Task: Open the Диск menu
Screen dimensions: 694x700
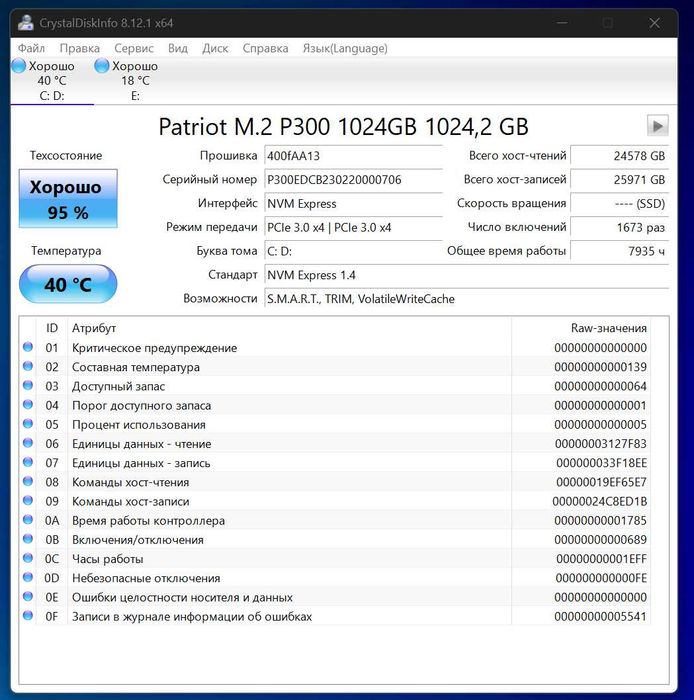Action: click(215, 48)
